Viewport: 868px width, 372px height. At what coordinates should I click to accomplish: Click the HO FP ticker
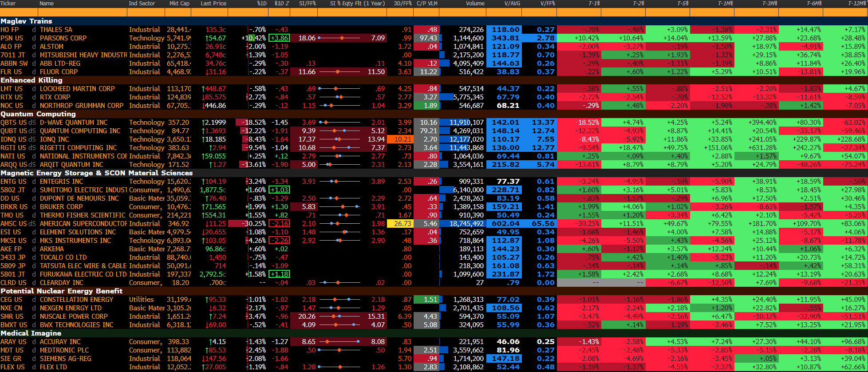pos(10,30)
